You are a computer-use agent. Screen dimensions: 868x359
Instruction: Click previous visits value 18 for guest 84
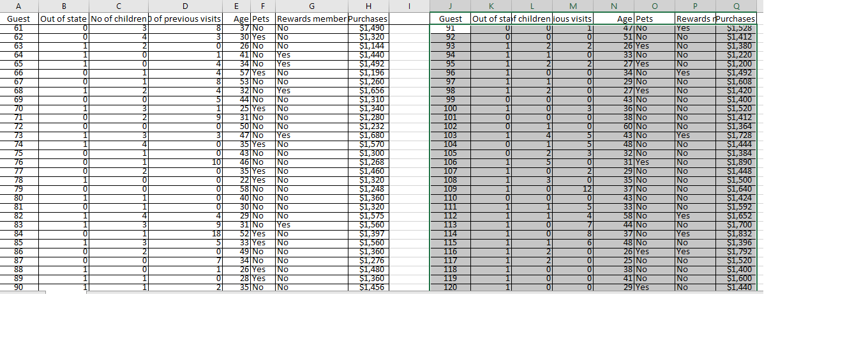pyautogui.click(x=185, y=234)
